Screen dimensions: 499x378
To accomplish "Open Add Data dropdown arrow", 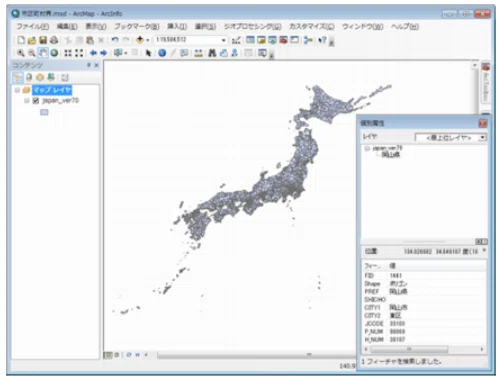I will coord(147,40).
